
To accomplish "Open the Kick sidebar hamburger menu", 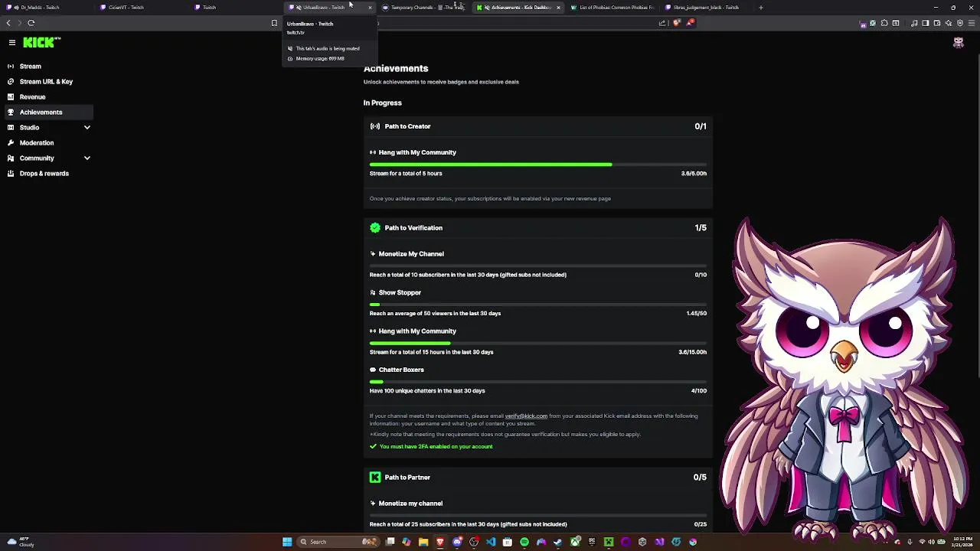I will pyautogui.click(x=12, y=43).
